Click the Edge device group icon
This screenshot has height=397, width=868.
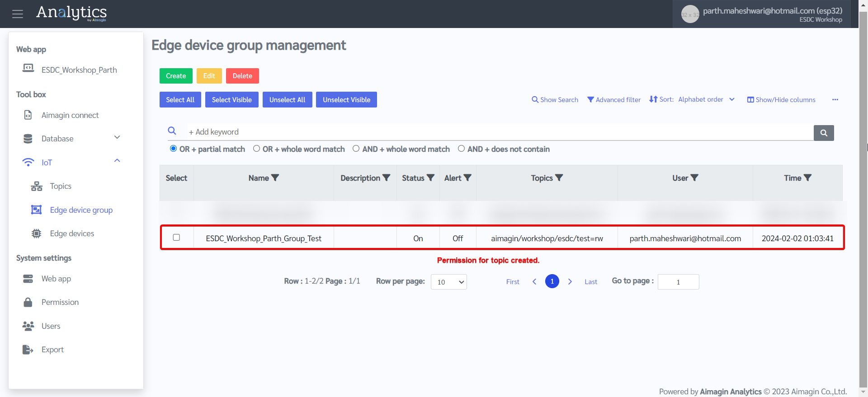pyautogui.click(x=37, y=210)
